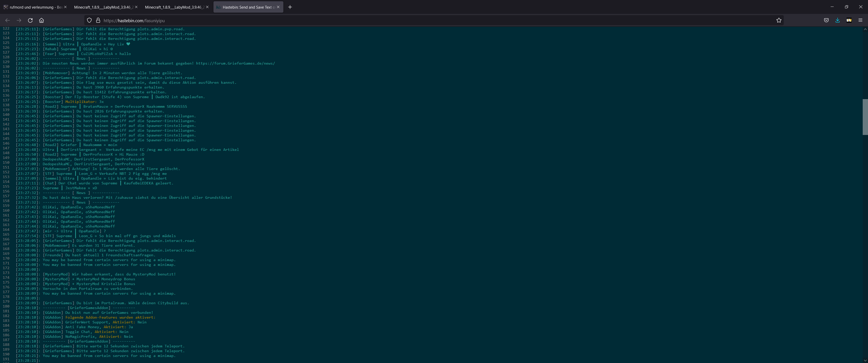
Task: Click the 'DerProfessorX » Hi Mauze :D' line
Action: pos(80,154)
